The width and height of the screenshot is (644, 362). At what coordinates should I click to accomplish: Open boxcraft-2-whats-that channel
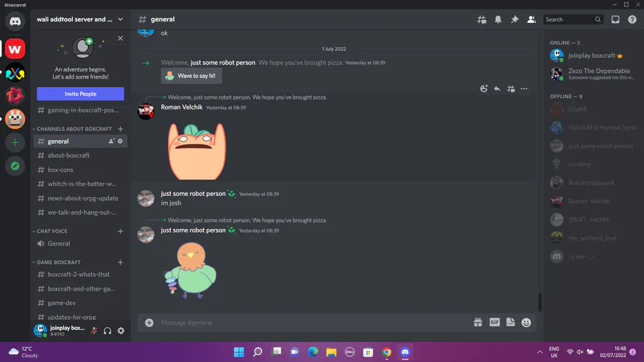click(x=80, y=274)
